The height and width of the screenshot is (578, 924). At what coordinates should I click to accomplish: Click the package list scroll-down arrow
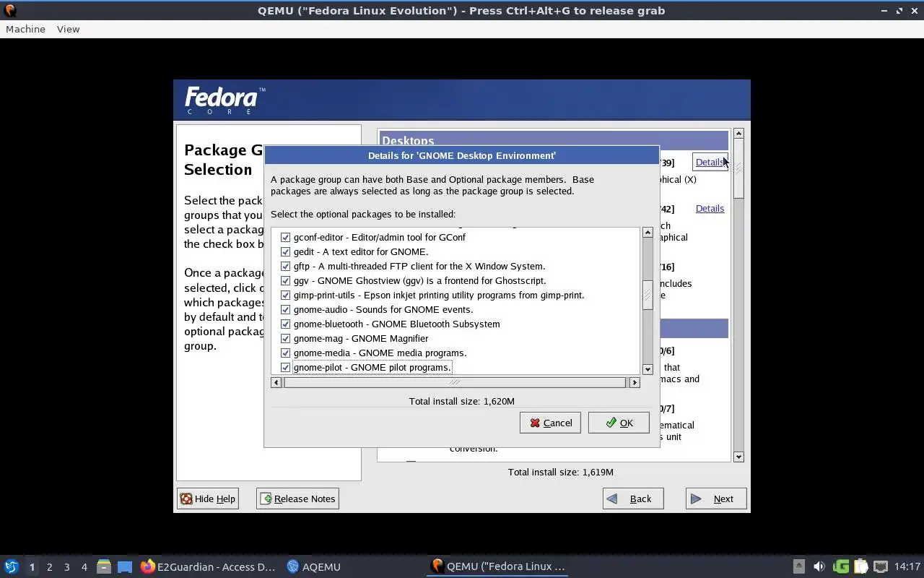(648, 369)
